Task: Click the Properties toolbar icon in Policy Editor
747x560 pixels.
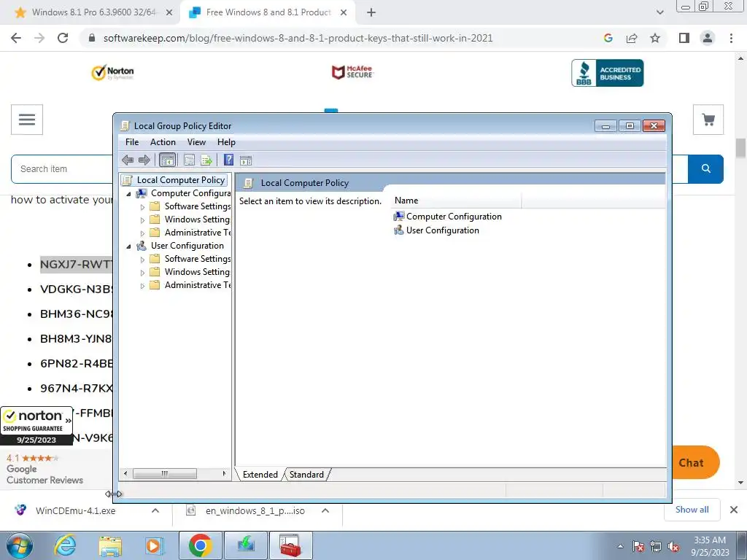Action: [189, 160]
